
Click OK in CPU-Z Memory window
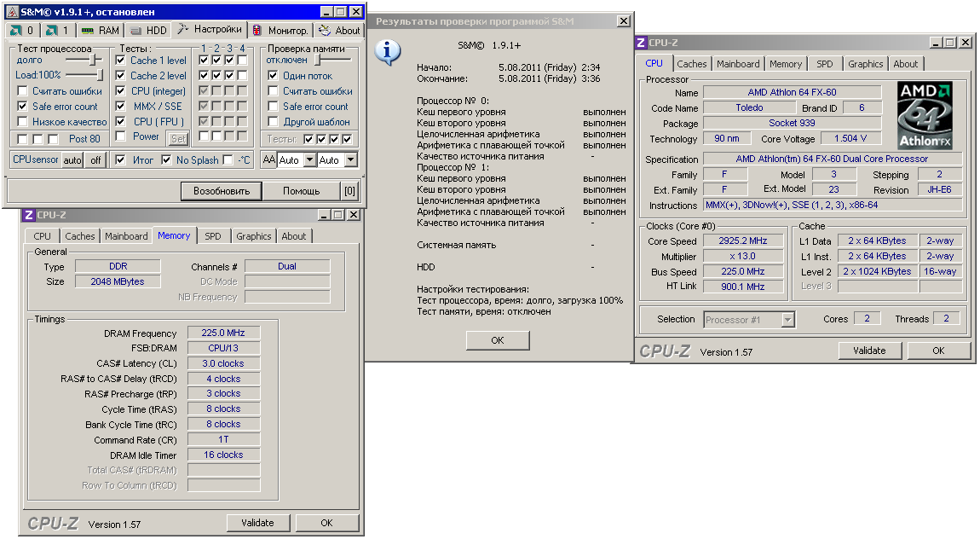click(x=327, y=523)
